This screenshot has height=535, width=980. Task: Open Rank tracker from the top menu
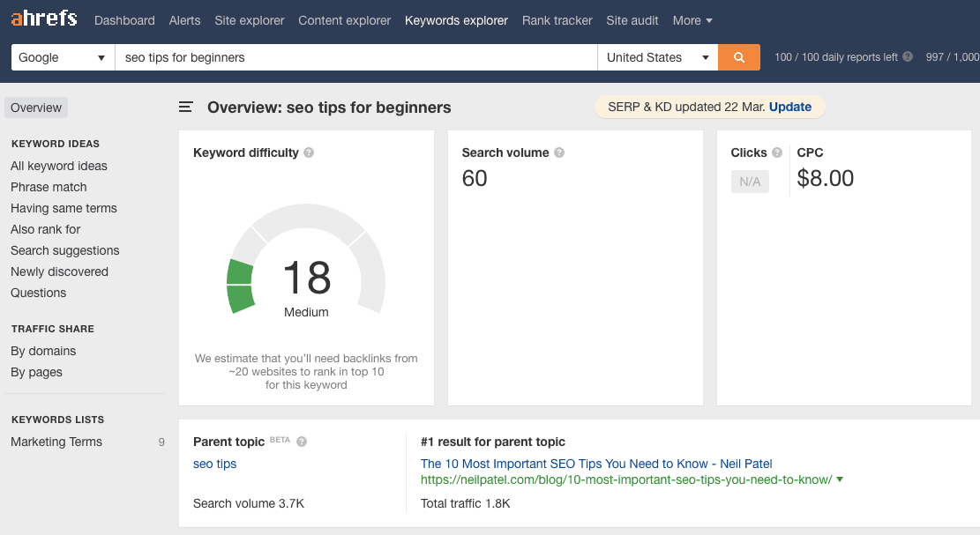pos(557,20)
